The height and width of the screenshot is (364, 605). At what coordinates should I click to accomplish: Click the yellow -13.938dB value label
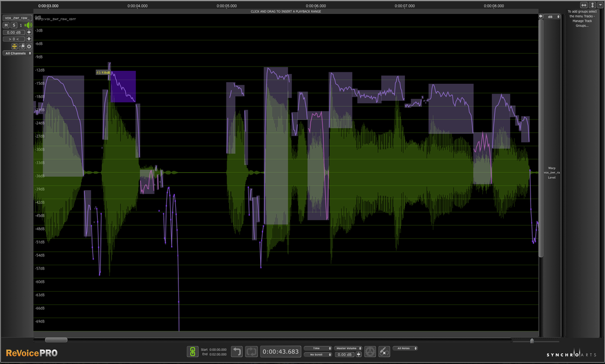103,72
